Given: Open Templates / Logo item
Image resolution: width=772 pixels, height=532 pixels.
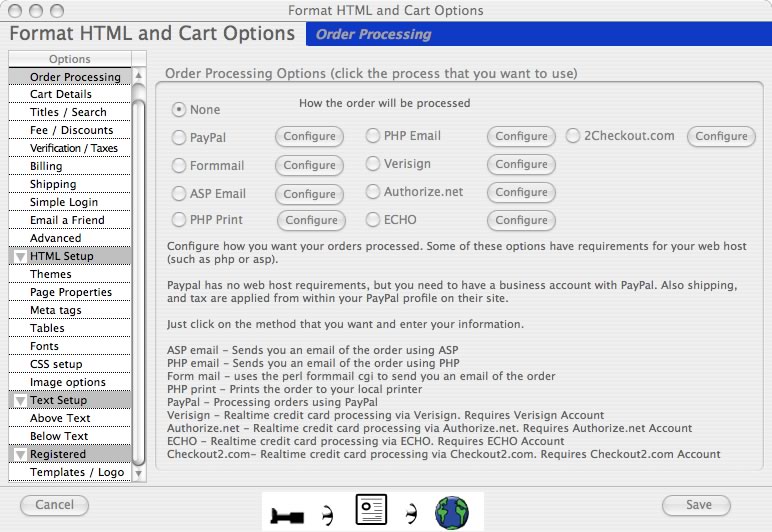Looking at the screenshot, I should coord(70,472).
